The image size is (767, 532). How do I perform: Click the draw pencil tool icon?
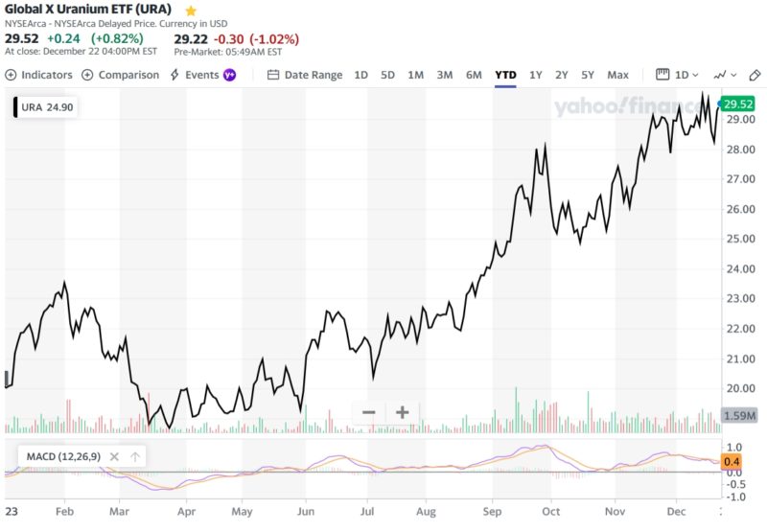pyautogui.click(x=755, y=75)
